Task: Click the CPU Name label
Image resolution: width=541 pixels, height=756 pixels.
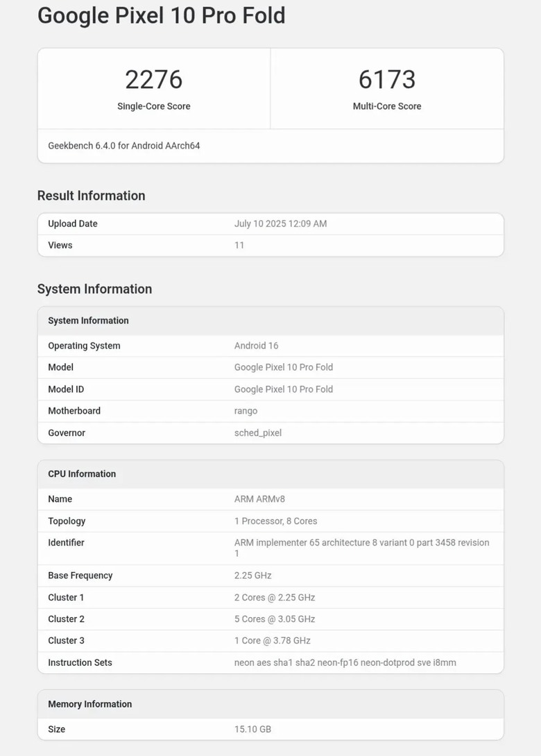Action: click(x=60, y=499)
